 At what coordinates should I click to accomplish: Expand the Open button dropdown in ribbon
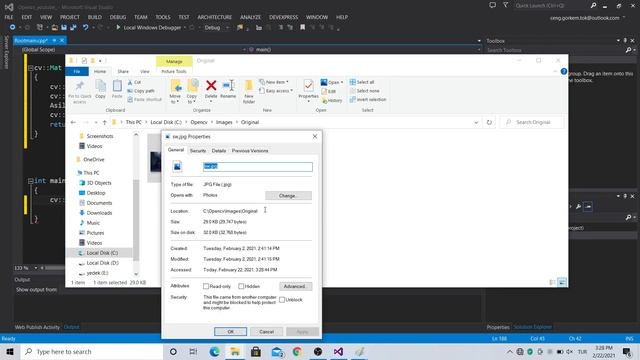click(x=342, y=82)
